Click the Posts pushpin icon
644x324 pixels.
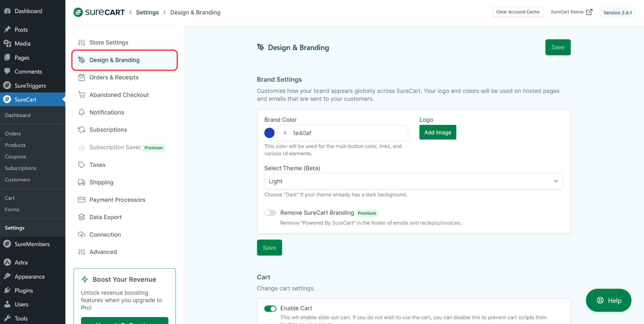click(x=7, y=29)
